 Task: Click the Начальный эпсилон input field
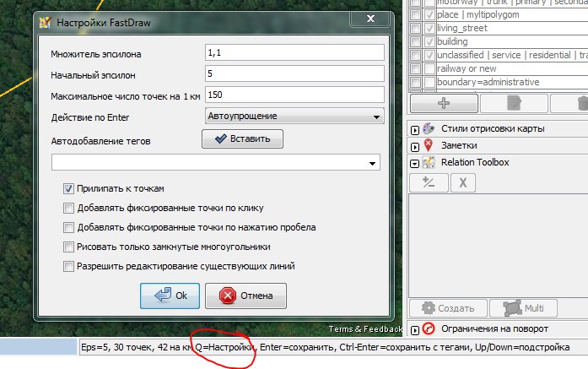pyautogui.click(x=294, y=73)
